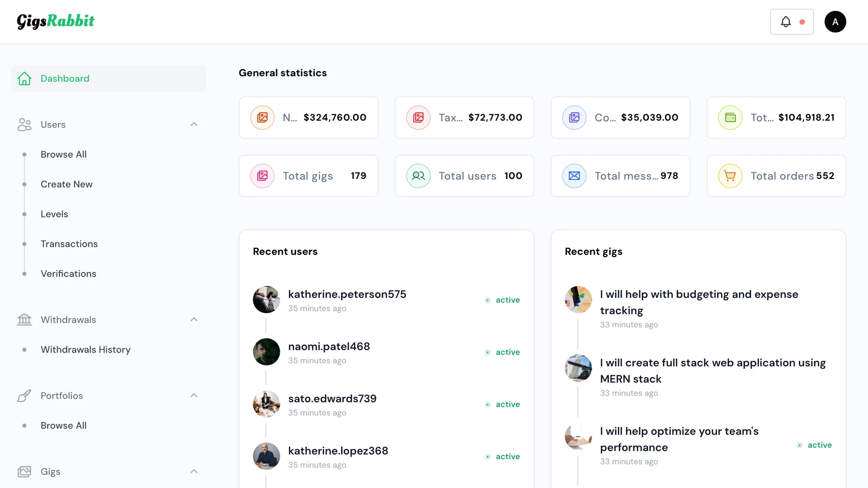
Task: Click the Total users card icon
Action: point(418,176)
